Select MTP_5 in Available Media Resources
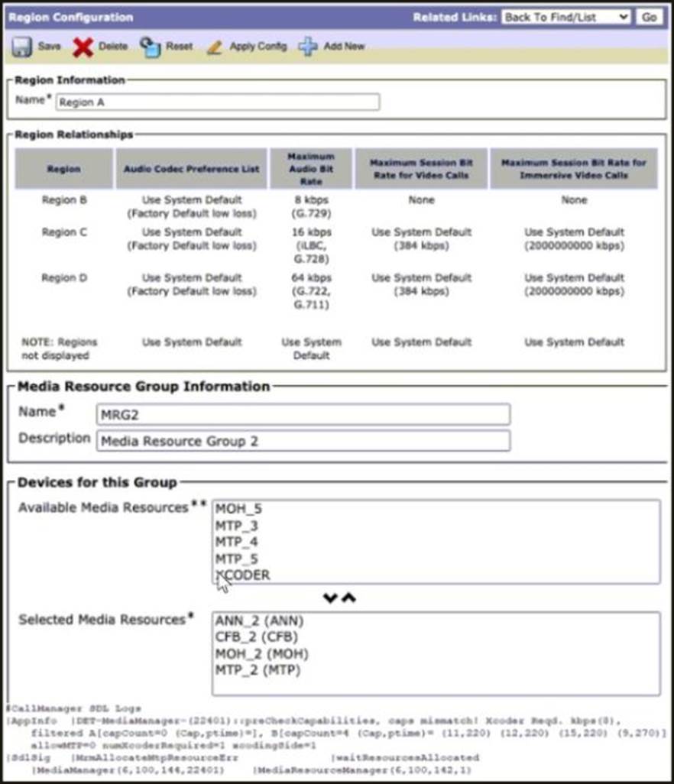The width and height of the screenshot is (674, 784). [x=236, y=559]
